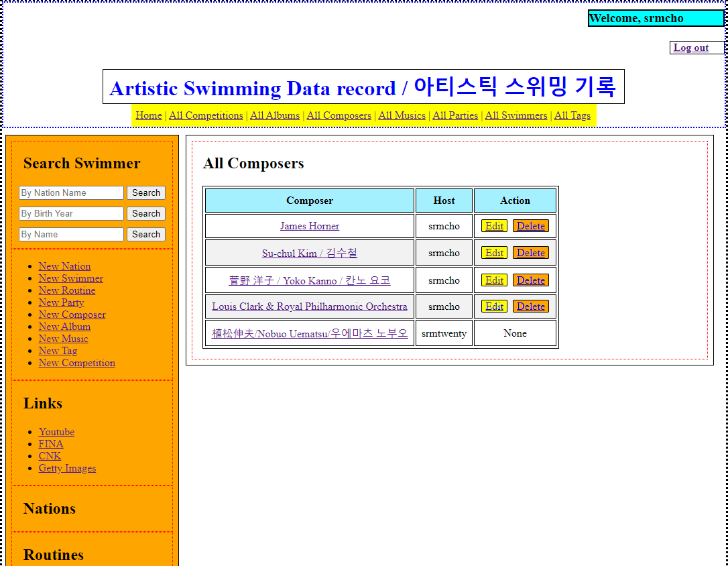Click the Search button next to By Name

click(x=145, y=234)
